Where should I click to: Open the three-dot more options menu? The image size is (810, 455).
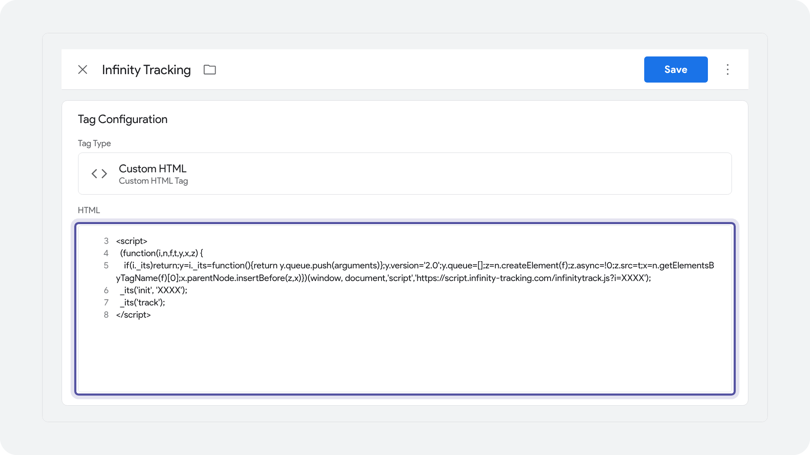pyautogui.click(x=727, y=70)
